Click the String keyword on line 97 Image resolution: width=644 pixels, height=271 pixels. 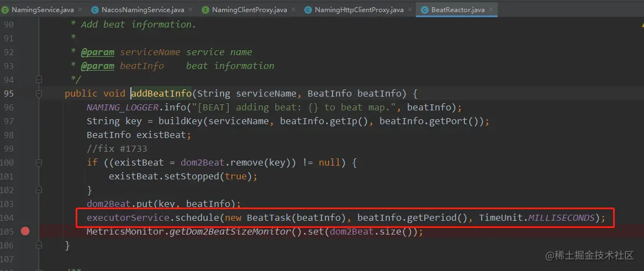point(103,121)
